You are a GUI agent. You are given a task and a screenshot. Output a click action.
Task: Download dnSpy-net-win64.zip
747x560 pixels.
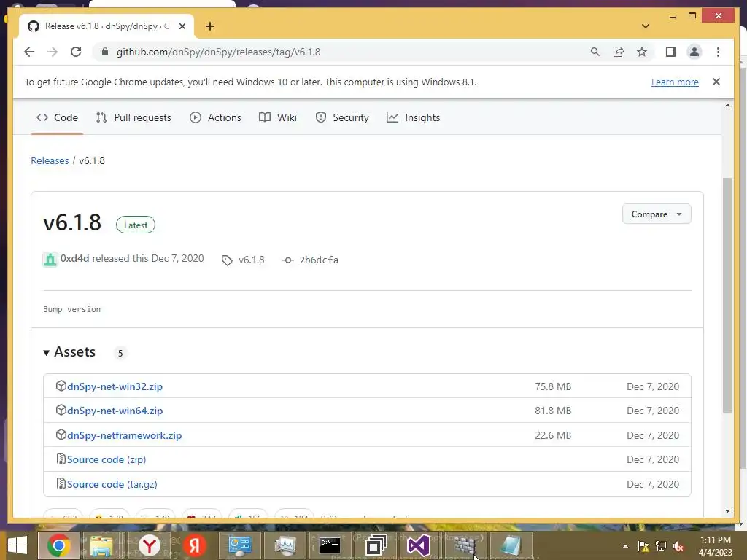pos(115,411)
